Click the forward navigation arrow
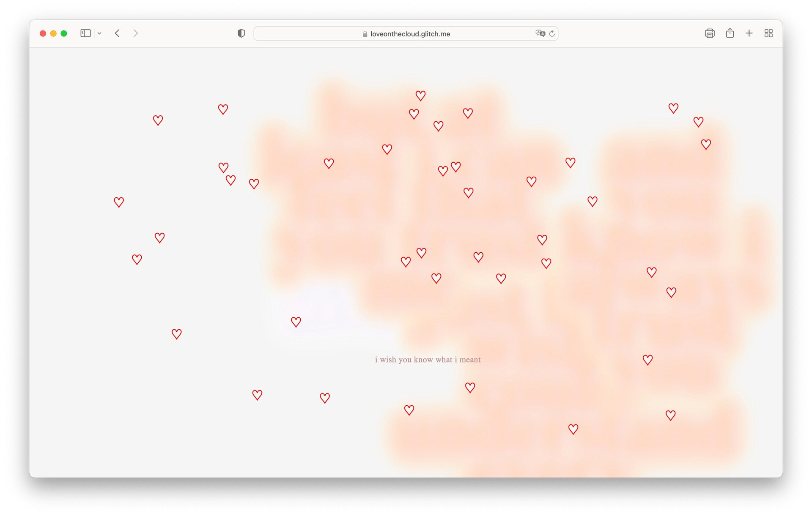Screen dimensions: 812x516 click(x=135, y=33)
